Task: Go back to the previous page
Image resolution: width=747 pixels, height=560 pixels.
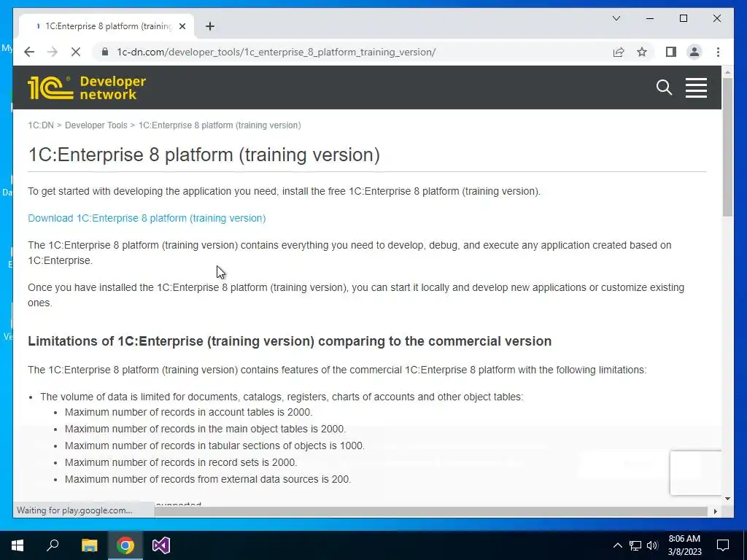Action: pyautogui.click(x=29, y=52)
